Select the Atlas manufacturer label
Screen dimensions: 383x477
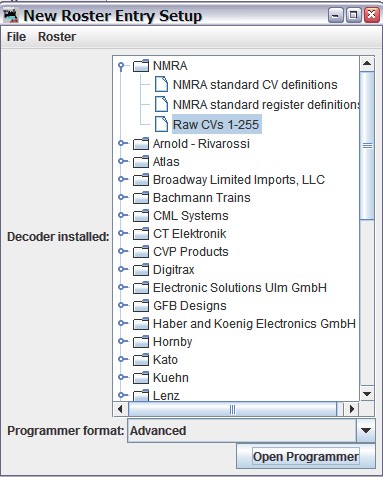(166, 162)
